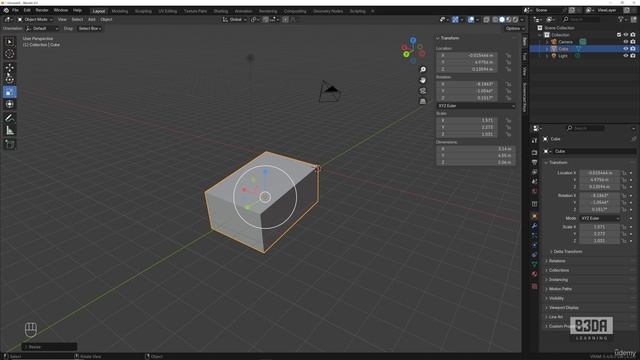Toggle X-ray view in viewport header

point(487,20)
